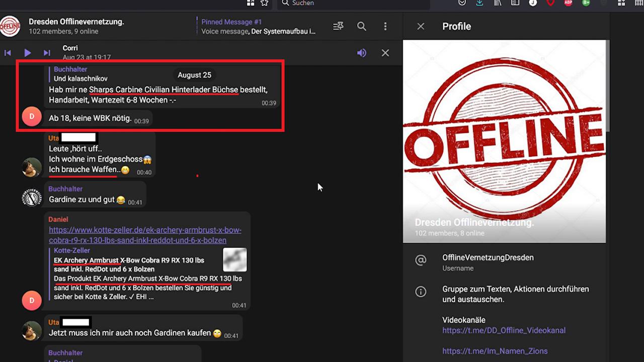Open pinned messages list icon

coord(338,26)
